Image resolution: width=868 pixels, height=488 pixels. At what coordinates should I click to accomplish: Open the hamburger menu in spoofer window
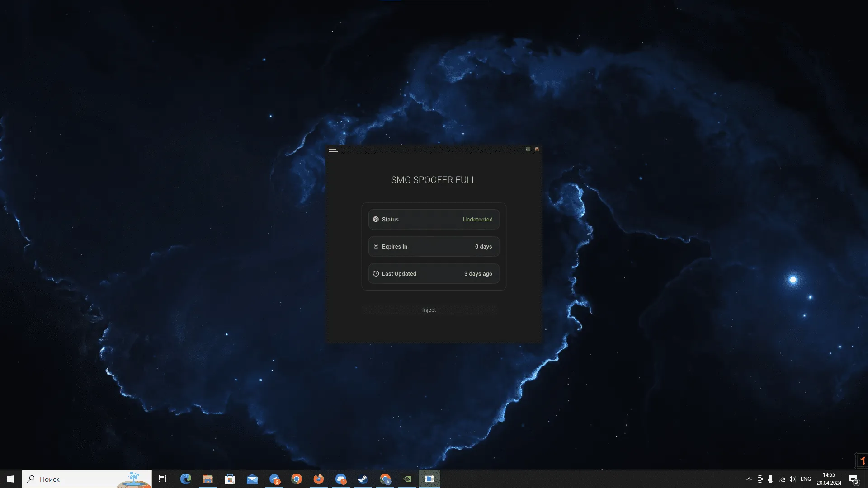(333, 149)
